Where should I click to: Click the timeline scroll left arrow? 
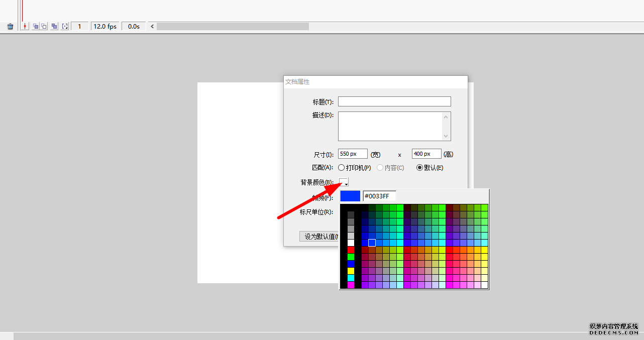pos(153,26)
